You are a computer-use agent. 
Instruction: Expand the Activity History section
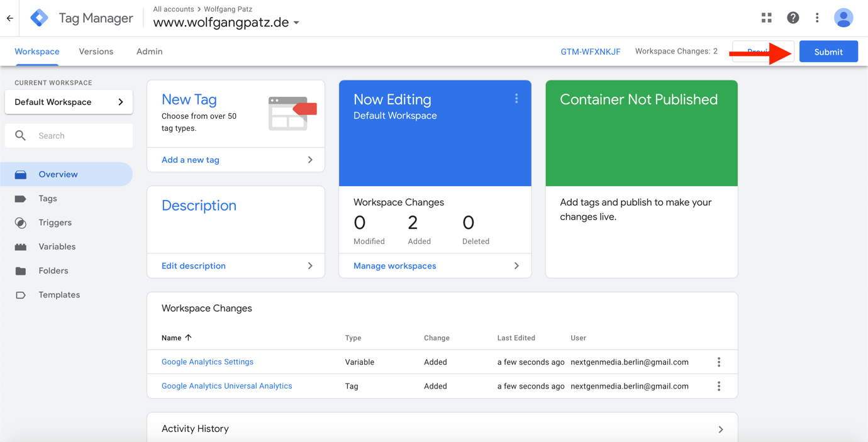point(721,429)
